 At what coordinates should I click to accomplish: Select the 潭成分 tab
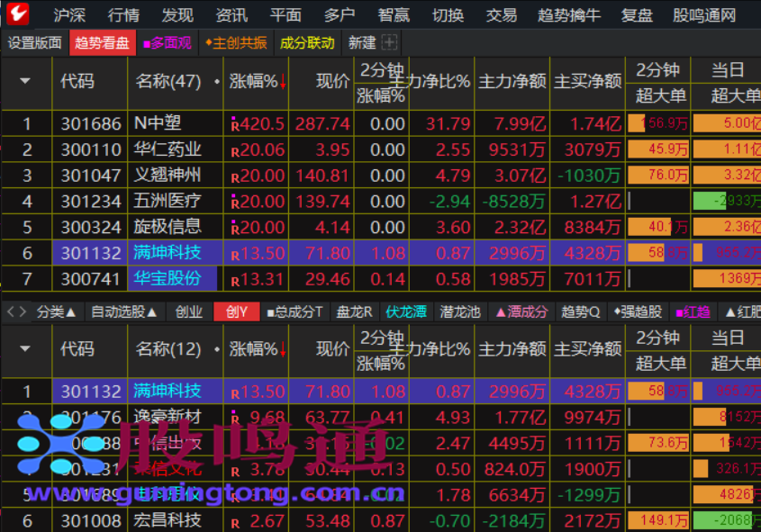[521, 311]
